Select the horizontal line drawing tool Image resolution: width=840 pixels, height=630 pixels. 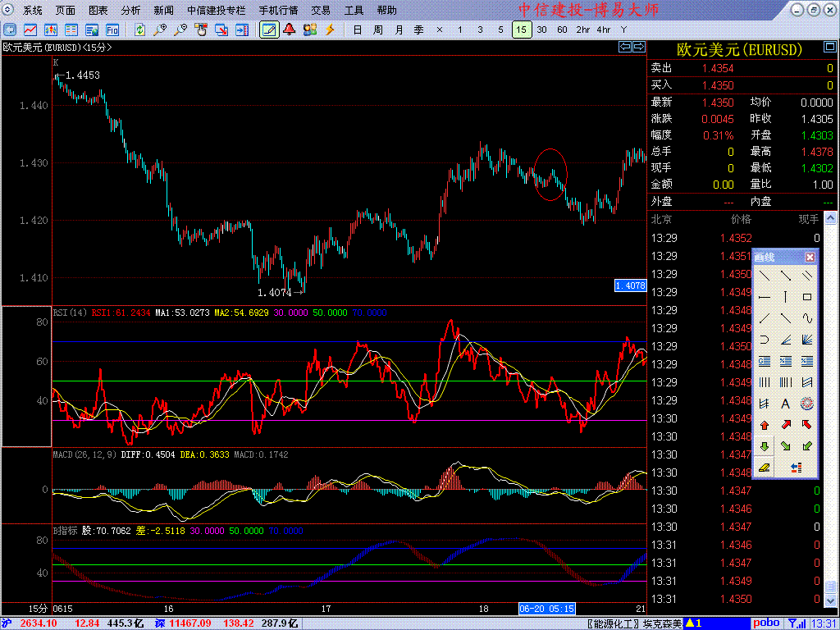pyautogui.click(x=765, y=297)
